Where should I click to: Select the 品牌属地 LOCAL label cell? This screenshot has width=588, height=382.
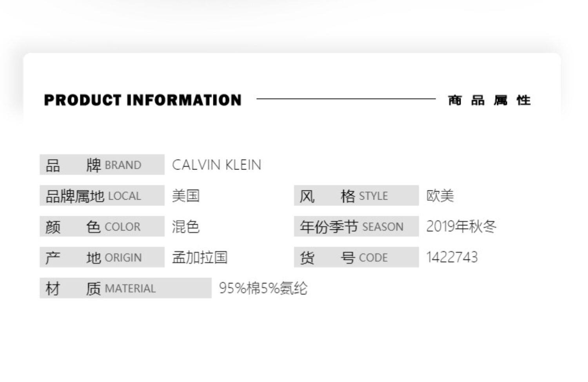coord(102,195)
